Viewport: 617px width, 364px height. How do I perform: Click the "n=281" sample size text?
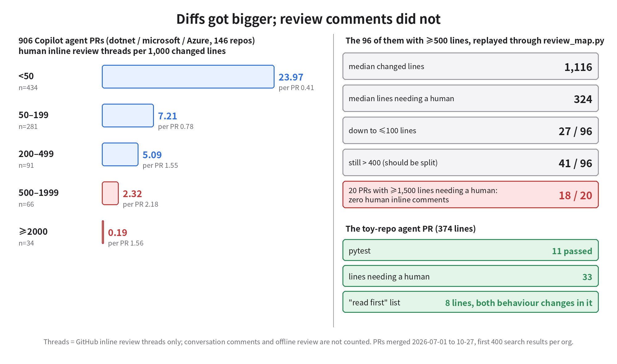point(28,126)
